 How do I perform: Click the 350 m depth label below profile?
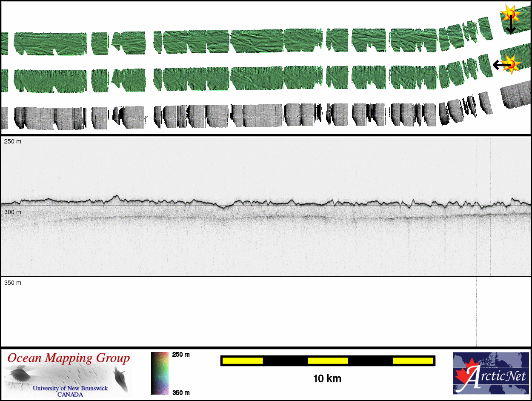(12, 283)
